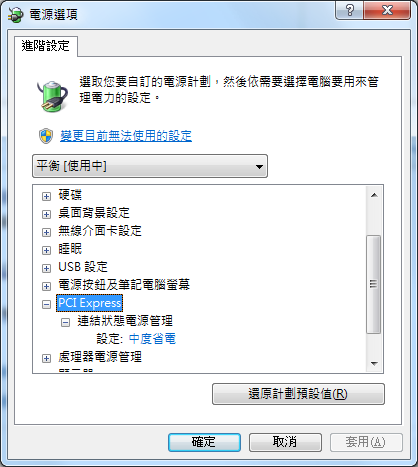Image resolution: width=418 pixels, height=467 pixels.
Task: Click the power options title bar icon
Action: 16,15
